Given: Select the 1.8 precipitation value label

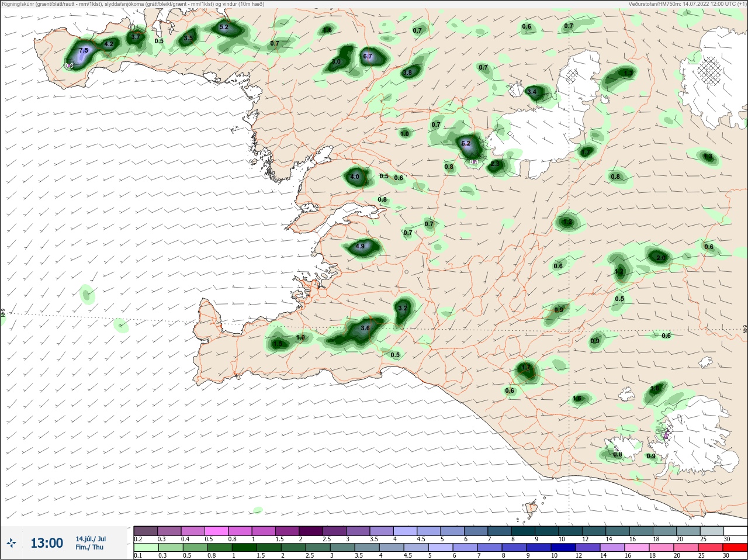Looking at the screenshot, I should point(655,388).
